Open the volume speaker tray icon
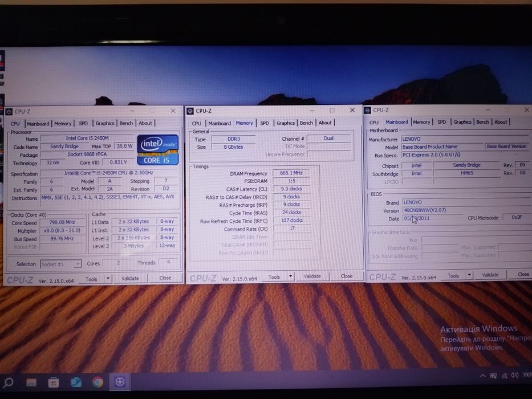Image resolution: width=532 pixels, height=399 pixels. point(515,375)
